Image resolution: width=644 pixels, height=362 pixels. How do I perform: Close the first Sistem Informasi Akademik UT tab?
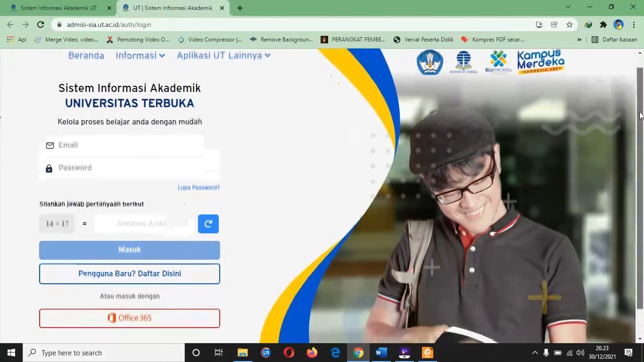109,8
